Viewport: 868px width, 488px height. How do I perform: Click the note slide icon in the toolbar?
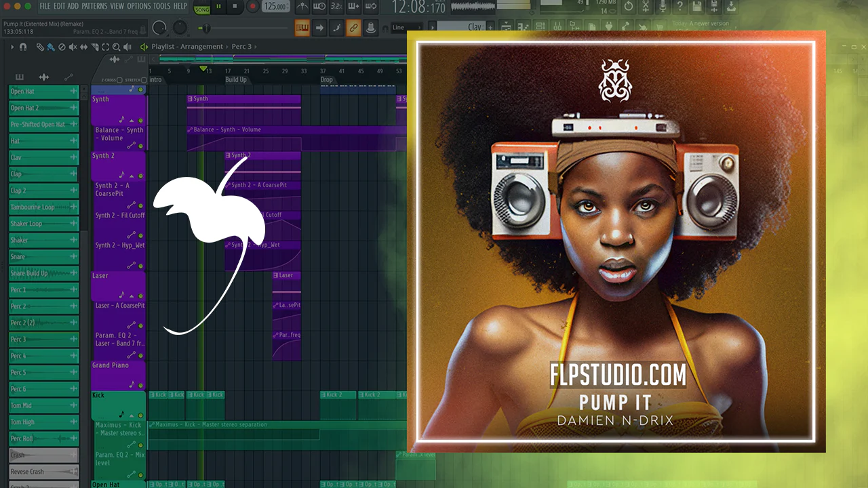click(336, 28)
